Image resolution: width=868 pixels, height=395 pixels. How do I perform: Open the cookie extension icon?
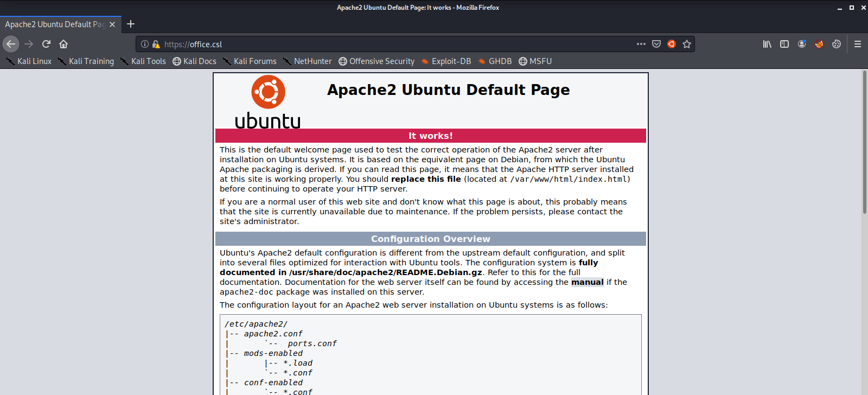[x=837, y=44]
